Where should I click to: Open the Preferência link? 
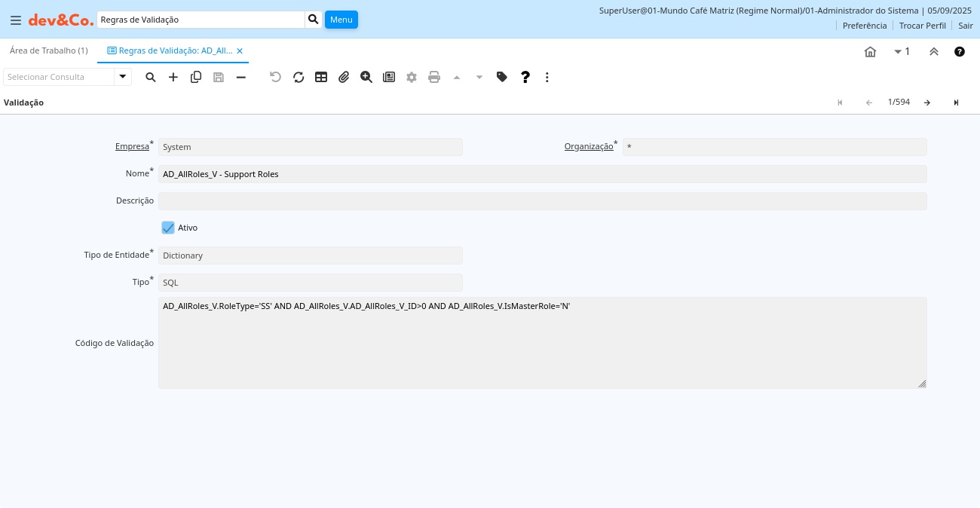click(x=865, y=26)
